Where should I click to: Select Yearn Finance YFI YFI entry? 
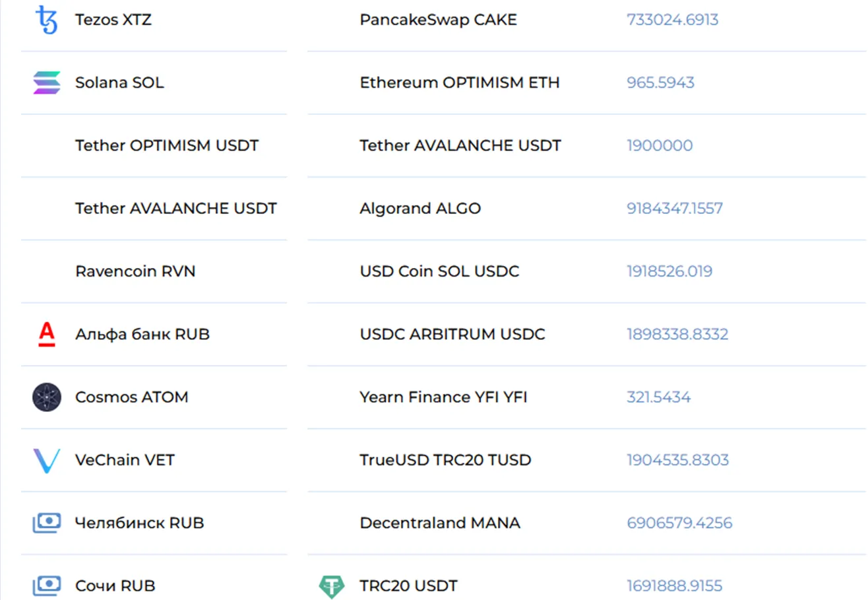point(443,397)
